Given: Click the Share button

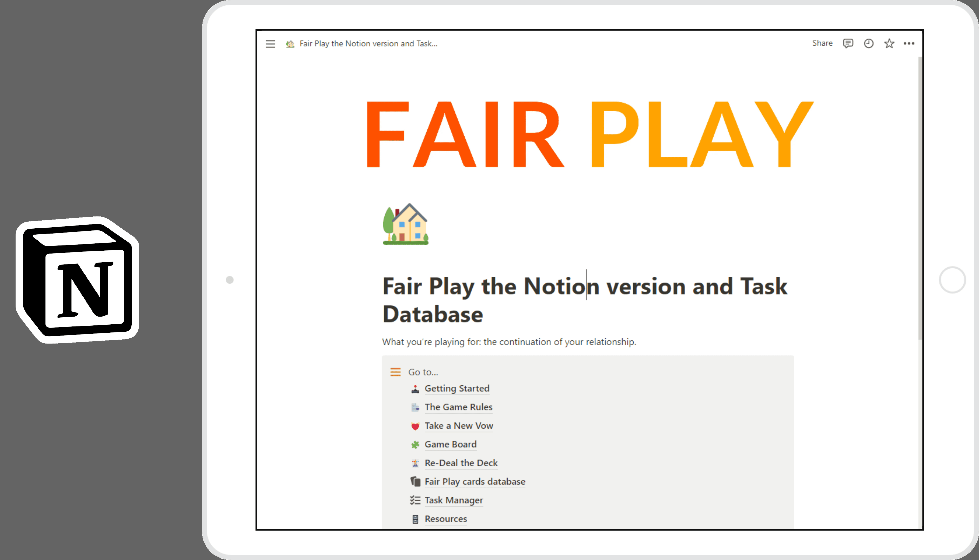Looking at the screenshot, I should click(822, 43).
